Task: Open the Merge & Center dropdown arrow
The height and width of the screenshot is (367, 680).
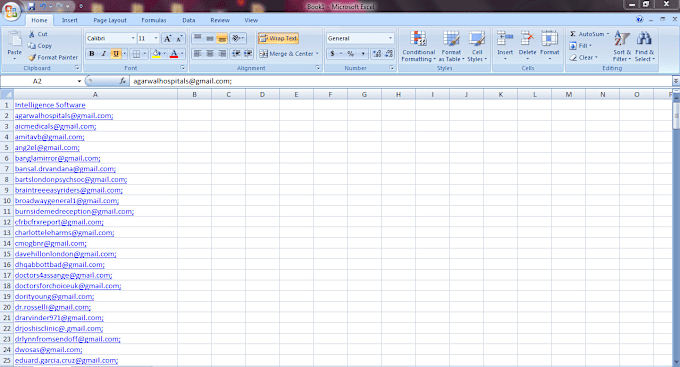Action: (317, 54)
